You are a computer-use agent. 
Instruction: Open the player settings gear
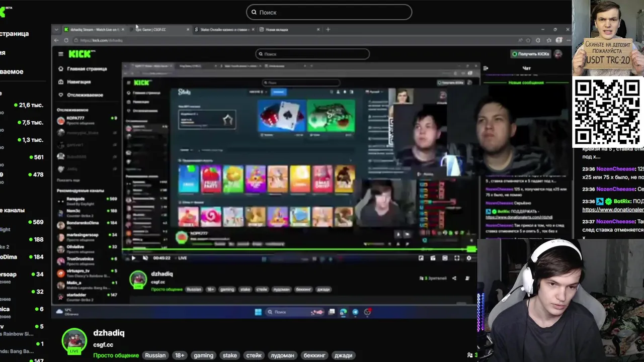point(469,258)
